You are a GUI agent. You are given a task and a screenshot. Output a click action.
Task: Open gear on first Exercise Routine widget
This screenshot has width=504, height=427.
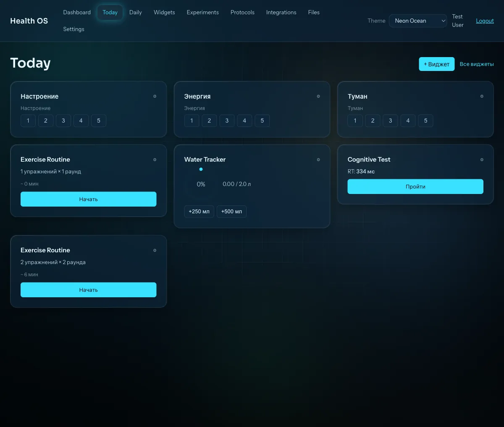[x=155, y=160]
